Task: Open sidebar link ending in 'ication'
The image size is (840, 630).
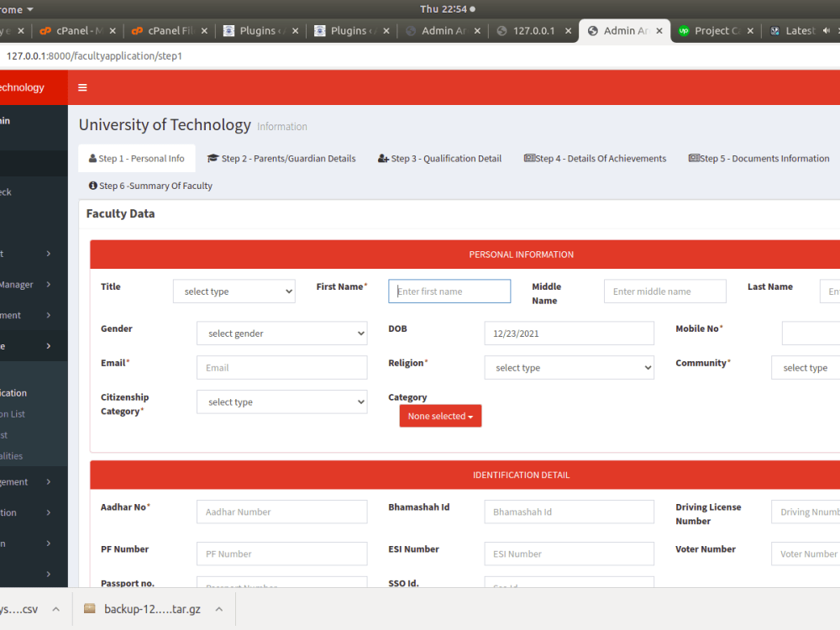Action: click(13, 392)
